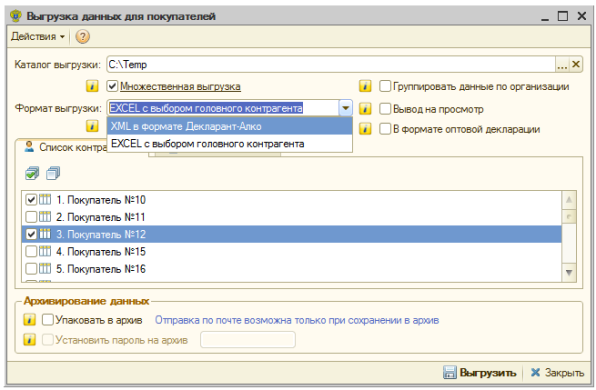
Task: Show info about Упаковать в архив
Action: (29, 320)
